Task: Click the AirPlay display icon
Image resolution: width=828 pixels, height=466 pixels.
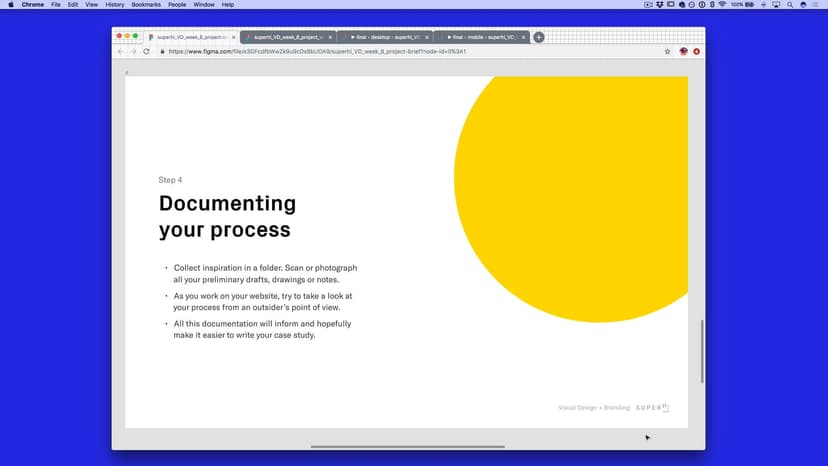Action: pos(776,5)
